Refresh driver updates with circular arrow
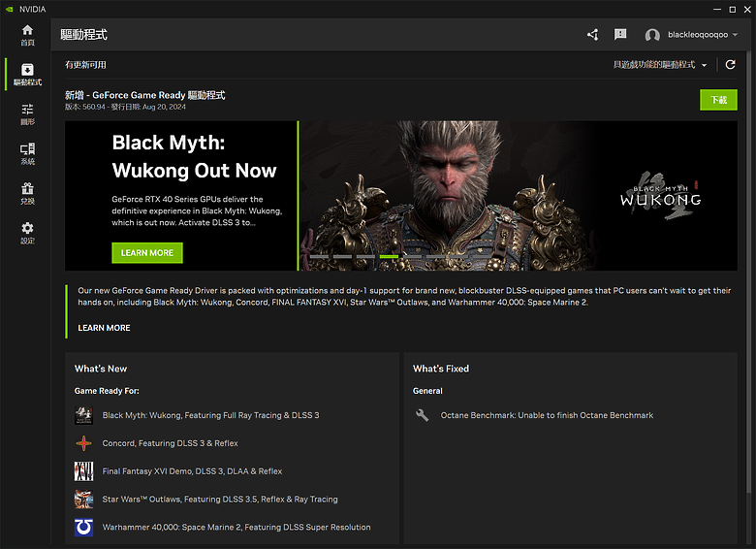The height and width of the screenshot is (549, 756). click(730, 65)
